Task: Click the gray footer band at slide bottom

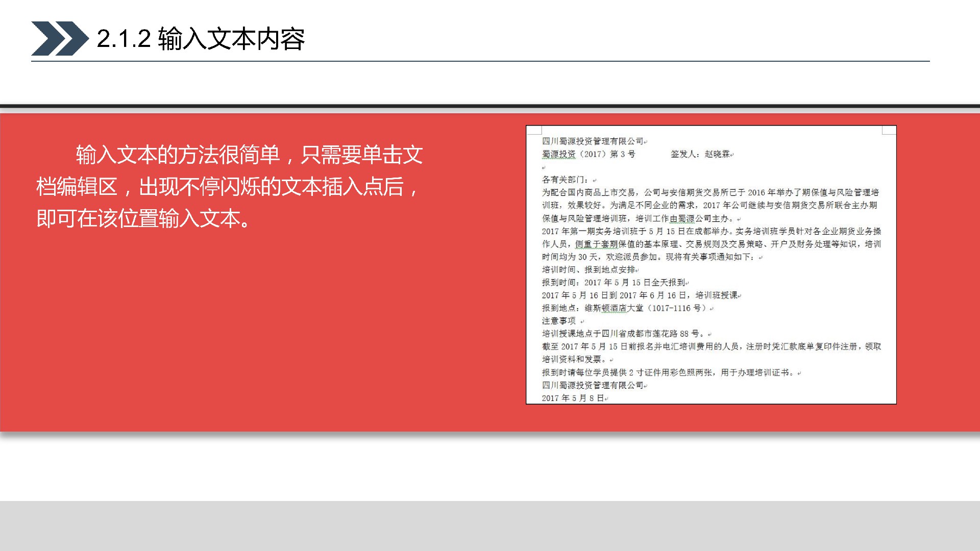Action: click(x=490, y=525)
